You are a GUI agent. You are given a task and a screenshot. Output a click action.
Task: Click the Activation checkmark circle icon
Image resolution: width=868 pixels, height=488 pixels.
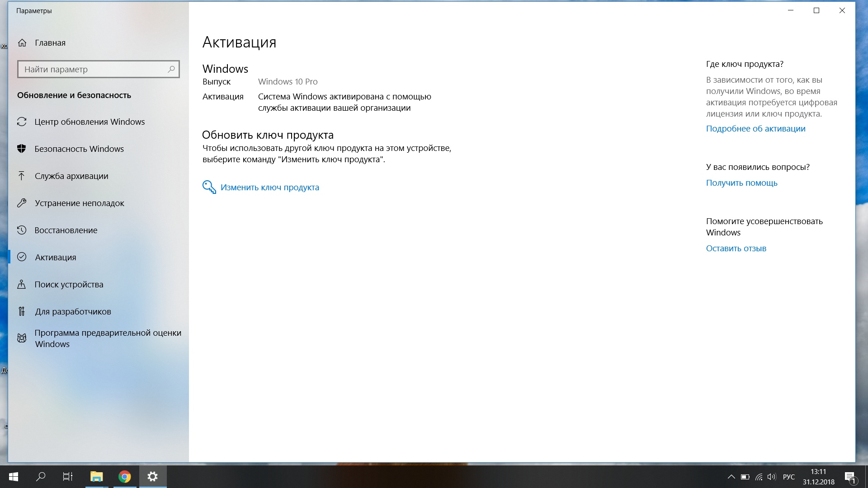22,257
